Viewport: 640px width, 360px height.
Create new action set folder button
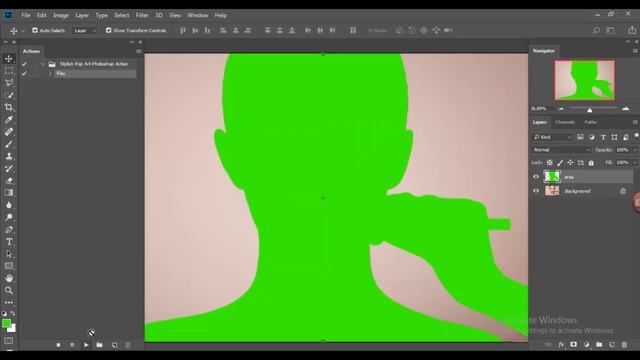pos(99,345)
